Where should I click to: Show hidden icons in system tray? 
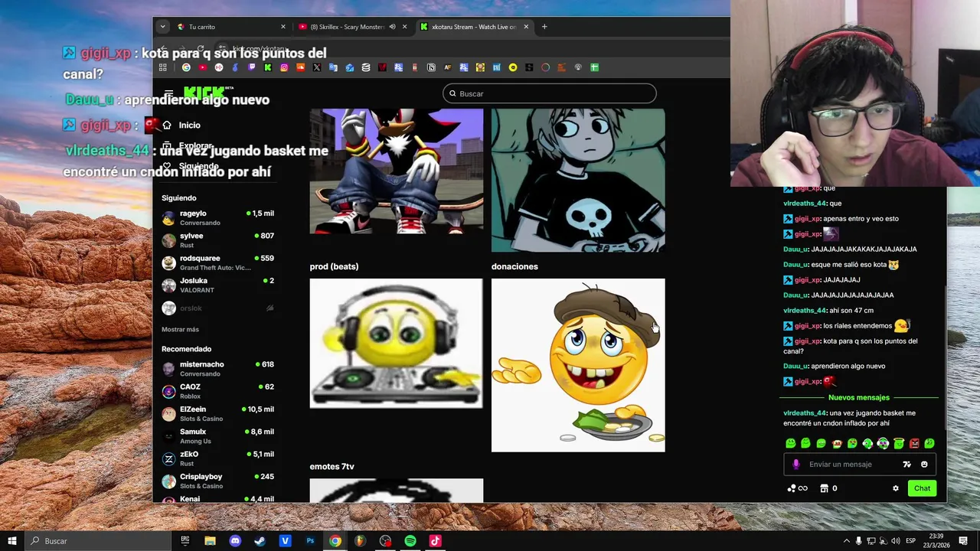click(x=847, y=541)
